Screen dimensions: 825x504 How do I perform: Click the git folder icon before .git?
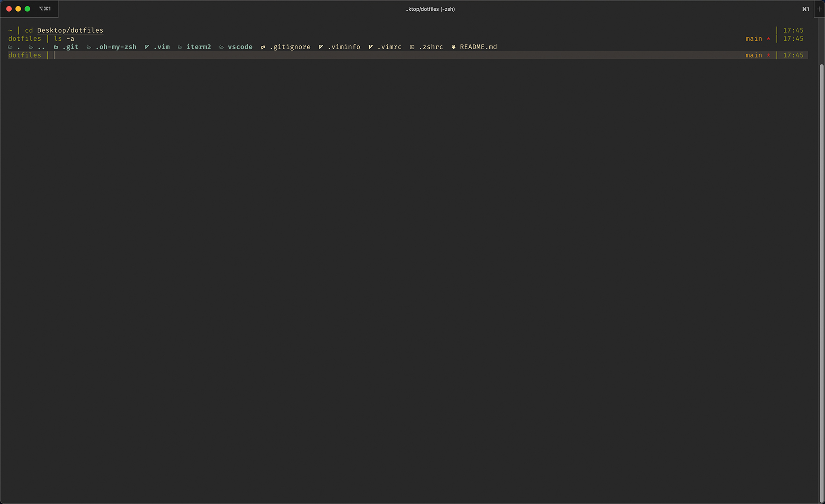pos(56,47)
